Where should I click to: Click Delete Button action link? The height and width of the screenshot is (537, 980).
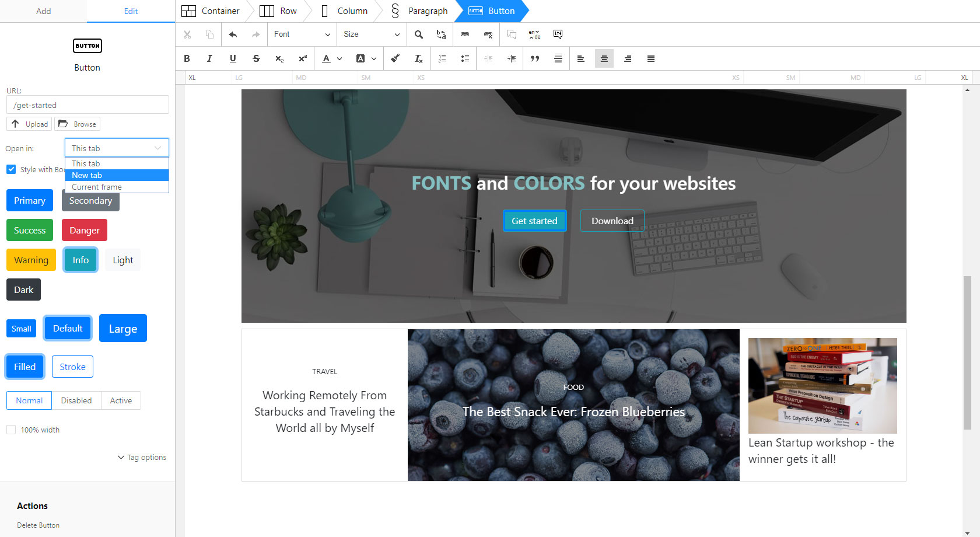[x=38, y=525]
